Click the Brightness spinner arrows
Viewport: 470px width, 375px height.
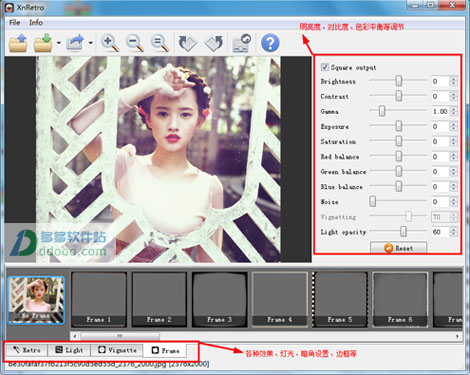(453, 81)
